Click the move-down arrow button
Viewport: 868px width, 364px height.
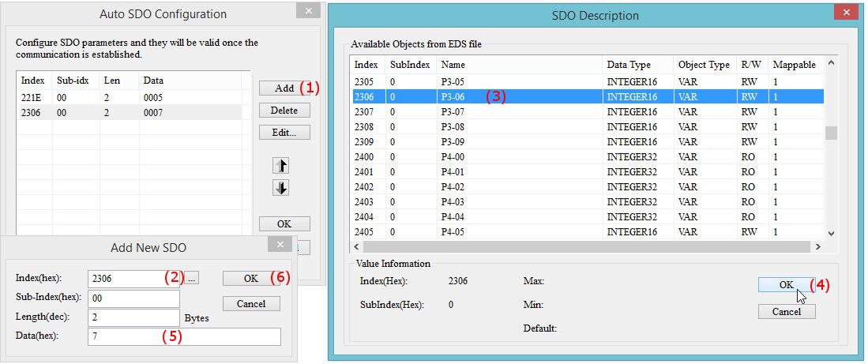coord(280,188)
